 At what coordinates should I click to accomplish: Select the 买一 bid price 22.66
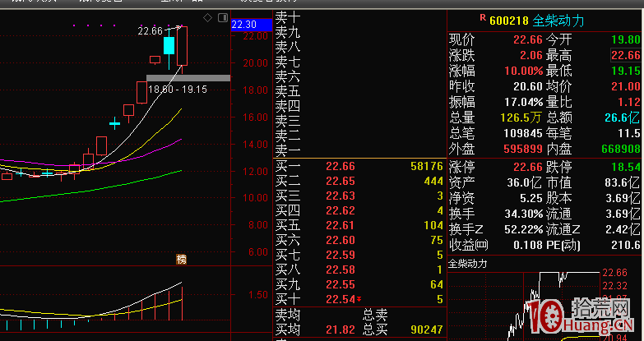point(341,166)
